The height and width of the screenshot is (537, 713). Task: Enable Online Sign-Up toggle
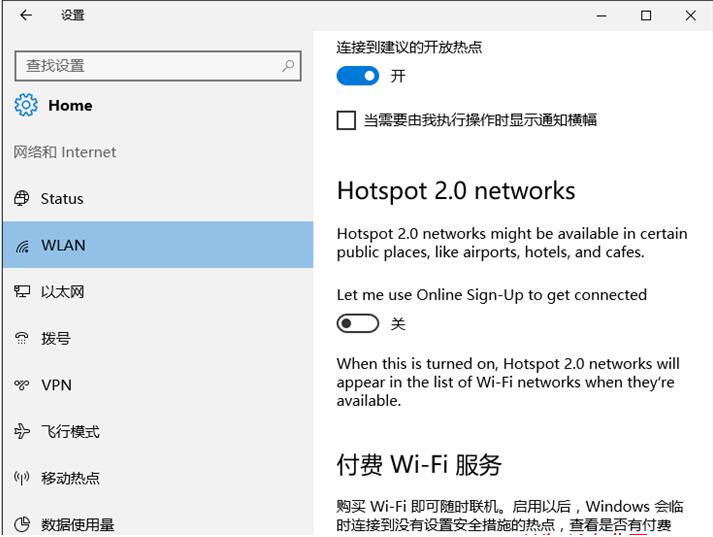click(x=357, y=324)
